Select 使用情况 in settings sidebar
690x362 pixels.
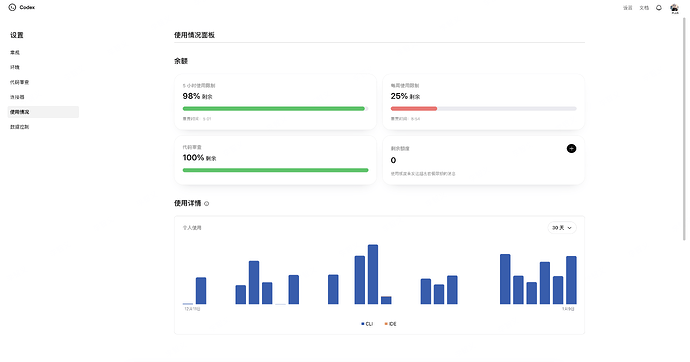[43, 112]
